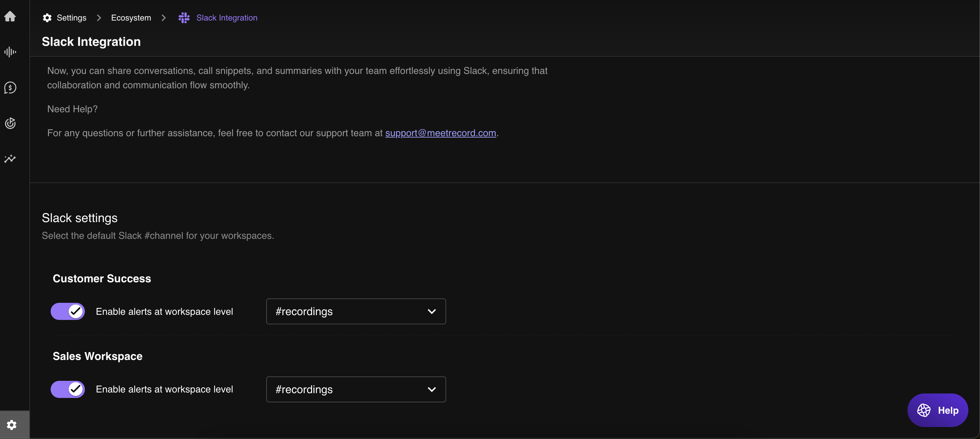Go to Ecosystem breadcrumb item
Viewport: 980px width, 439px height.
[x=131, y=18]
